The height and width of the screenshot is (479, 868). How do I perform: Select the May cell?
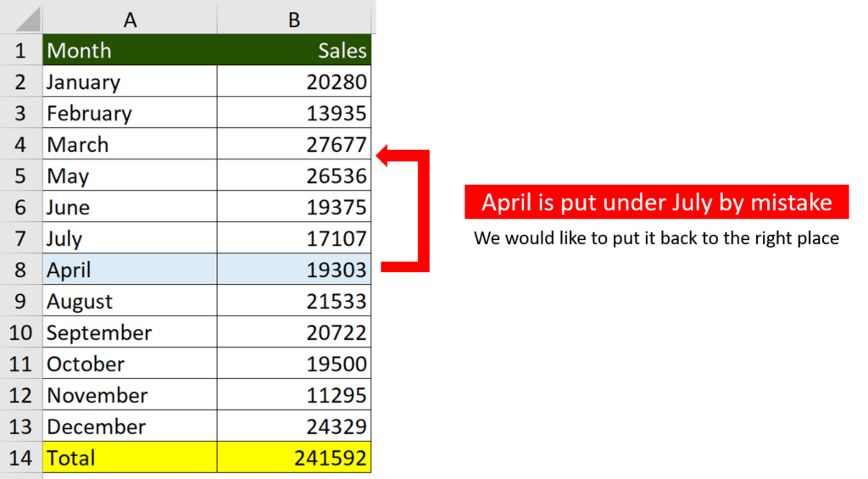(130, 175)
